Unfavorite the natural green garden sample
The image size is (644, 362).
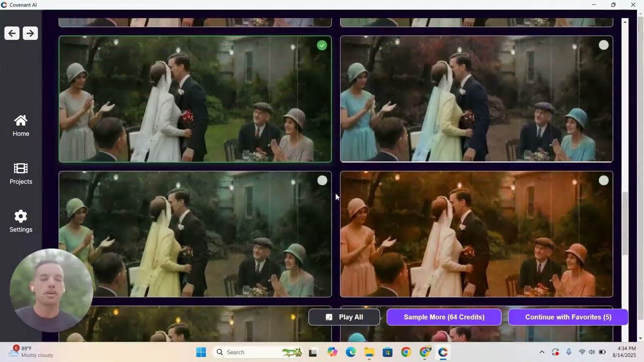(x=322, y=45)
